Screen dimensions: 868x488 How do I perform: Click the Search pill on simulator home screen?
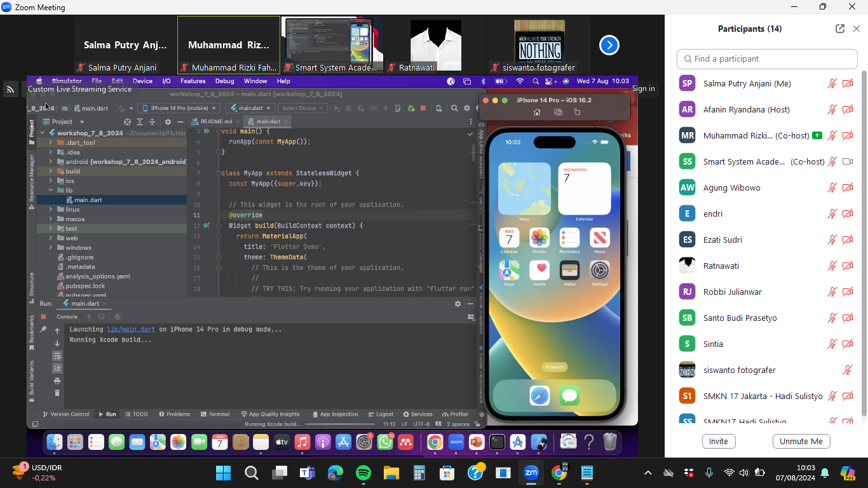(x=554, y=367)
